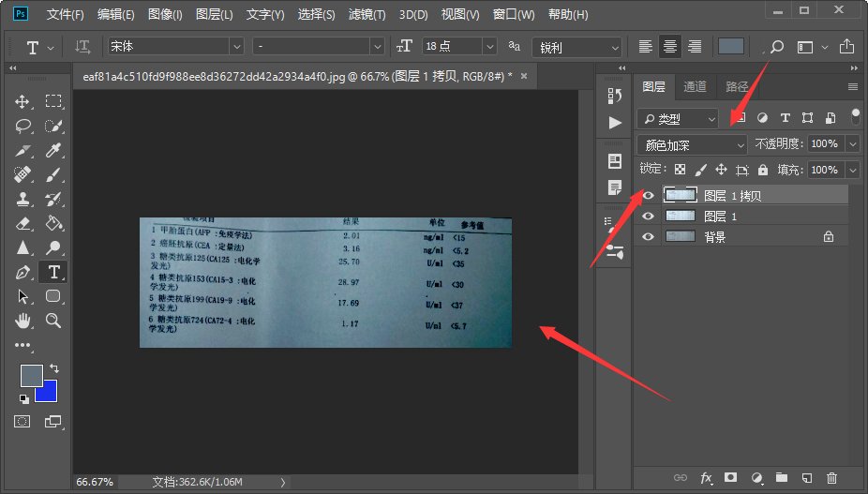Add a layer mask

coord(731,477)
